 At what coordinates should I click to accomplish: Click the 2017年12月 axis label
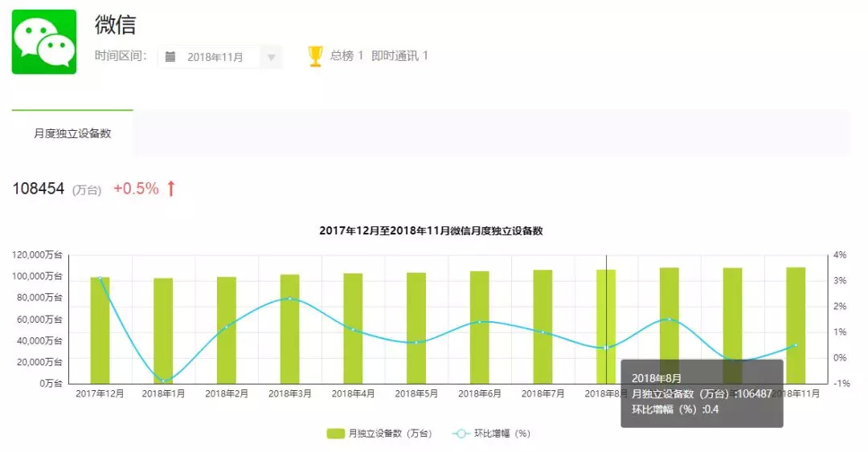click(100, 393)
